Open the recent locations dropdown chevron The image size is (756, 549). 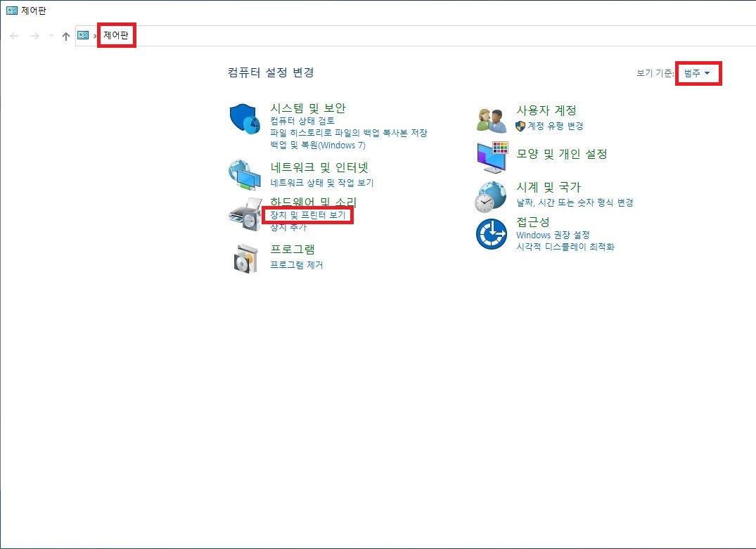click(51, 36)
